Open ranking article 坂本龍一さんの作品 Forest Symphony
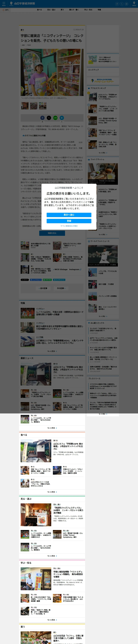This screenshot has height=644, width=138. click(x=108, y=121)
